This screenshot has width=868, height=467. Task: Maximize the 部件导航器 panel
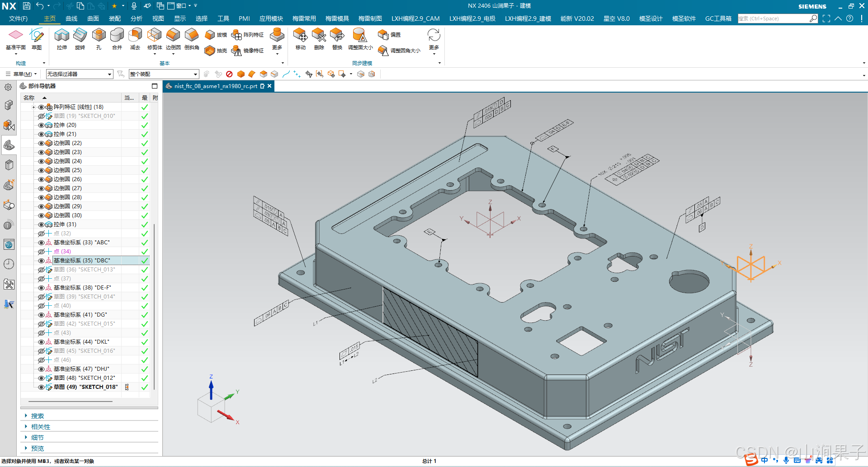point(155,86)
